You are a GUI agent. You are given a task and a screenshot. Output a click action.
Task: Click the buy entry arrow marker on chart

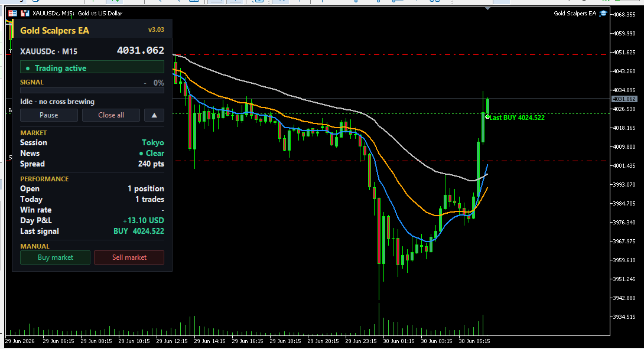[x=487, y=116]
